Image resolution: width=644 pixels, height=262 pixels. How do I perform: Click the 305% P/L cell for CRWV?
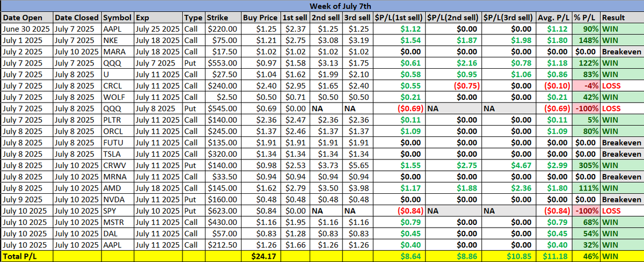pos(586,165)
